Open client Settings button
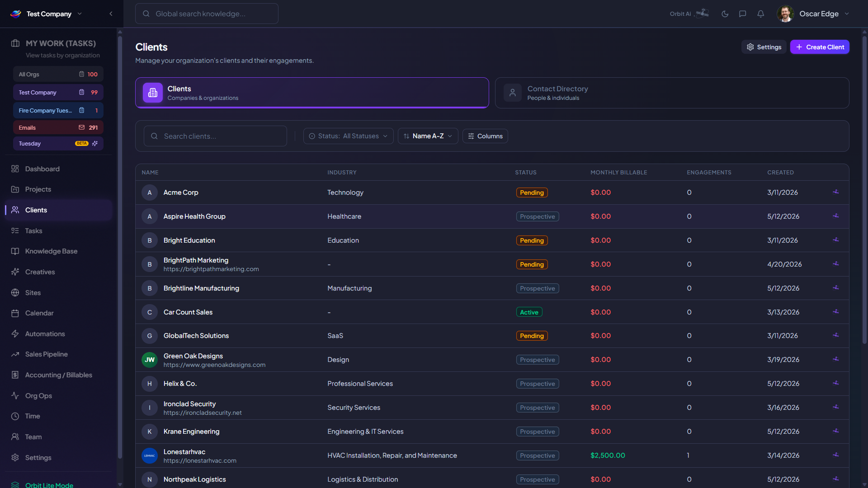 [x=764, y=47]
